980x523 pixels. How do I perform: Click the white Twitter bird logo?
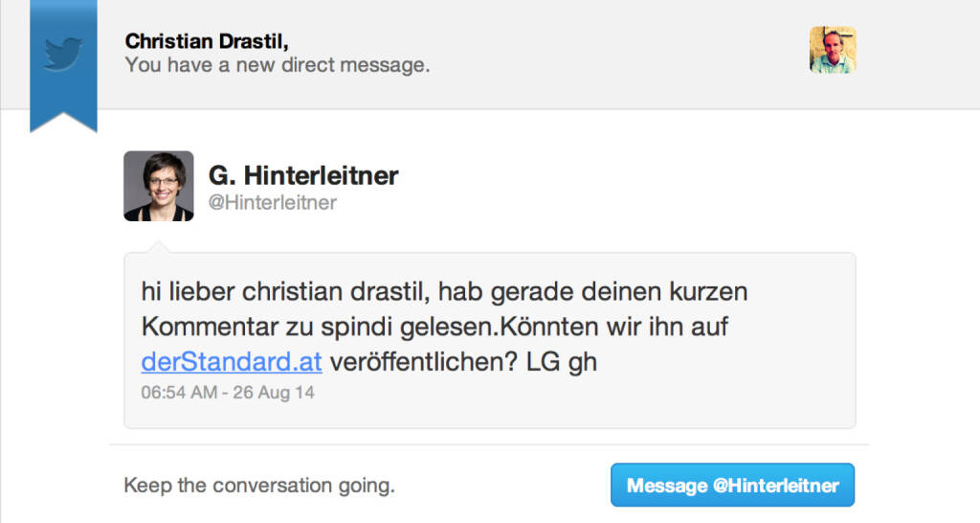coord(63,53)
